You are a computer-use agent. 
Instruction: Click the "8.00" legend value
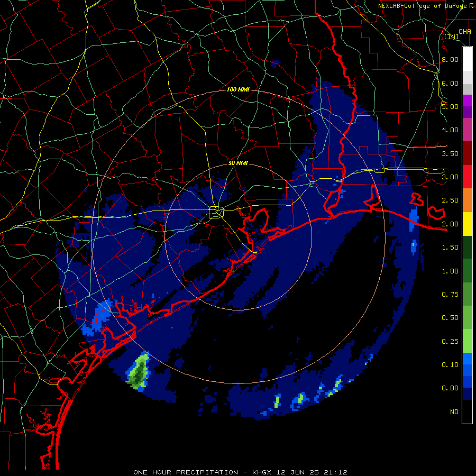point(450,59)
